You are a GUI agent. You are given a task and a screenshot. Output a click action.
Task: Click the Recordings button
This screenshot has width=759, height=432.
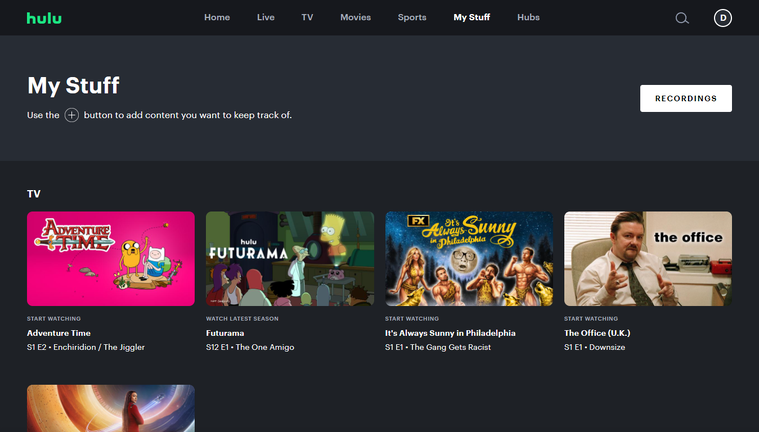click(685, 98)
